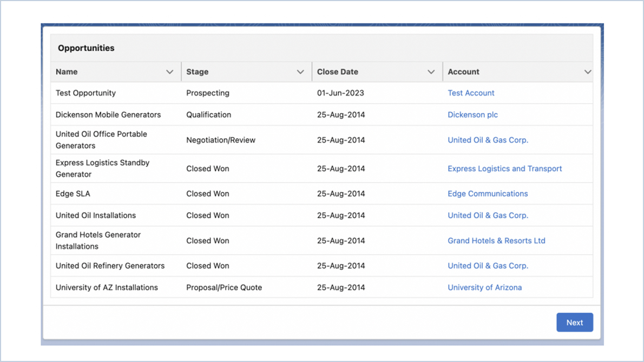Select the Test Opportunity row name

86,93
